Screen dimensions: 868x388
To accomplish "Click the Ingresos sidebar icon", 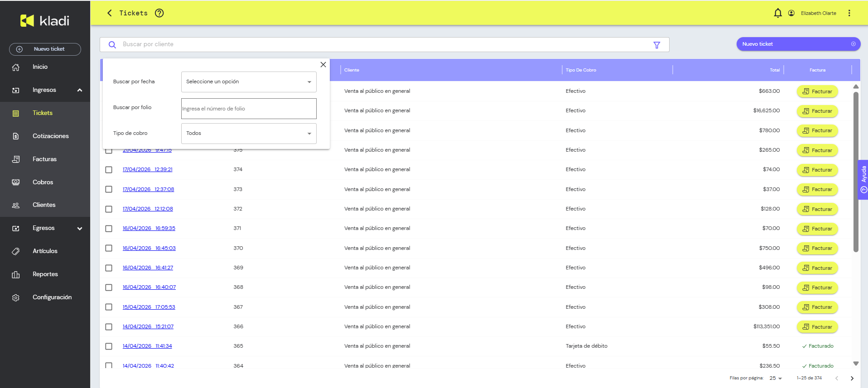I will pyautogui.click(x=16, y=90).
